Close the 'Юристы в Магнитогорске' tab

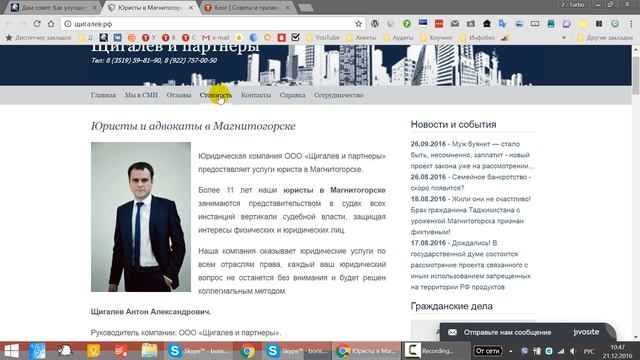191,7
